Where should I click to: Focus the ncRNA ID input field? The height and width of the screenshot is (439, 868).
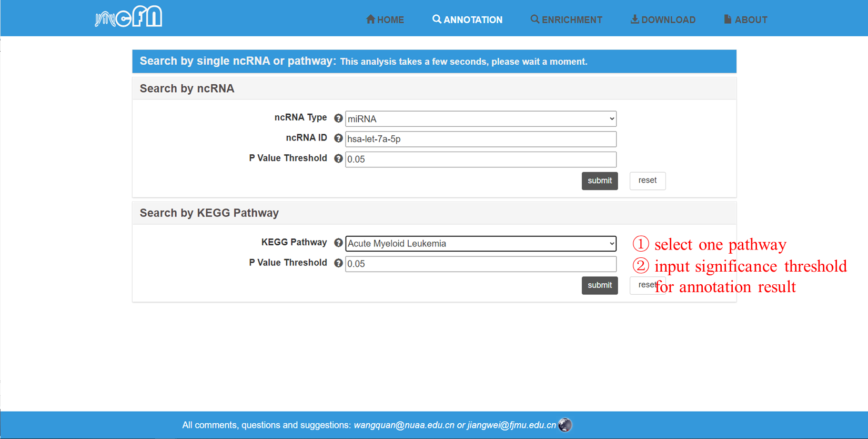(x=480, y=139)
